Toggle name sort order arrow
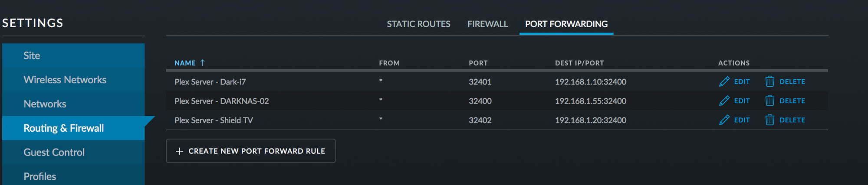The height and width of the screenshot is (185, 868). click(x=203, y=63)
